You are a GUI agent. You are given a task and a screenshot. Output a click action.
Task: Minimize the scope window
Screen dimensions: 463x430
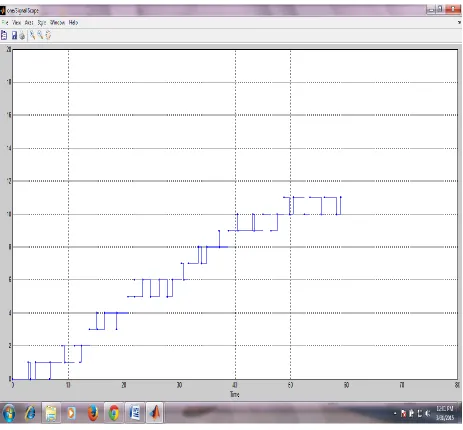[431, 10]
